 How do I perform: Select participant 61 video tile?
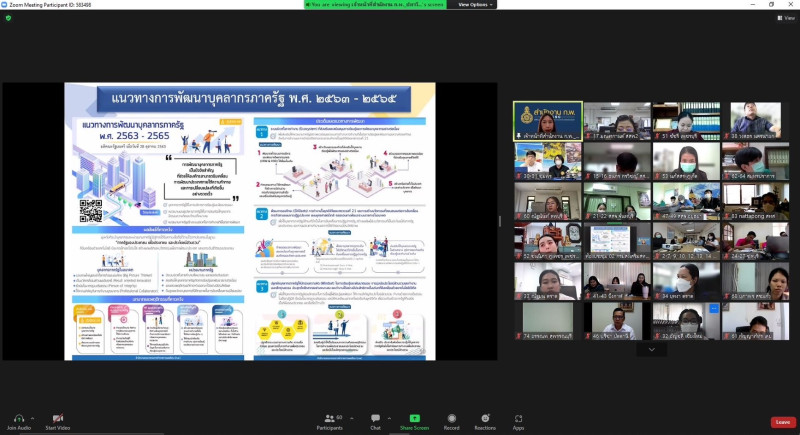(756, 321)
